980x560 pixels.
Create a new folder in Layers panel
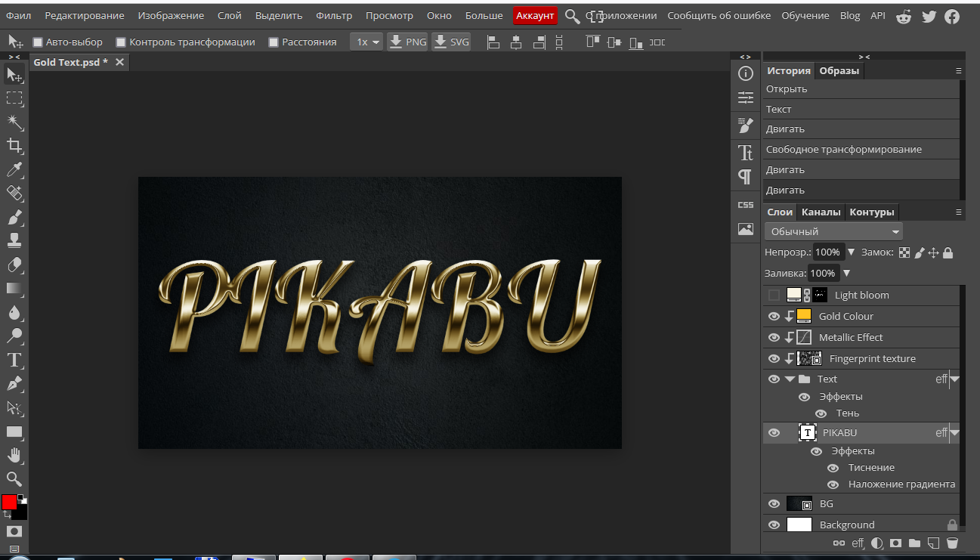point(914,543)
